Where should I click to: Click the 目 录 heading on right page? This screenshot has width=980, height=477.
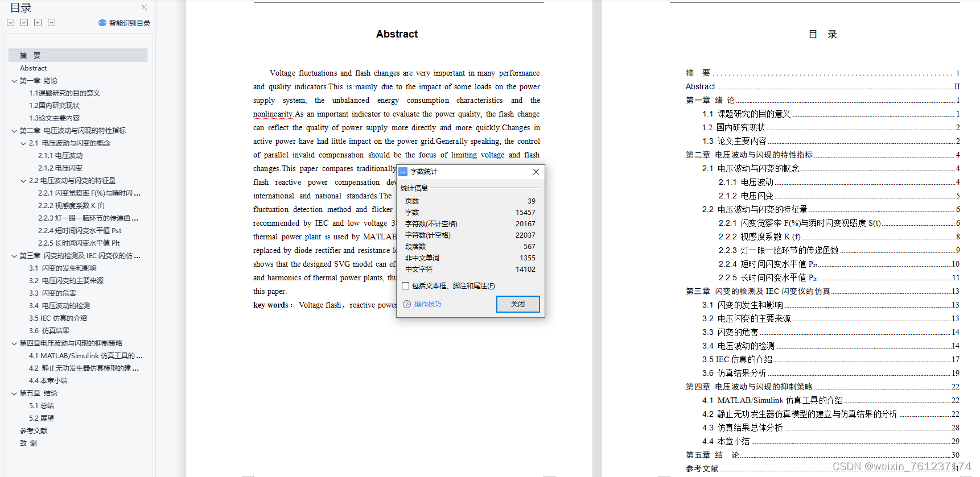pyautogui.click(x=823, y=34)
